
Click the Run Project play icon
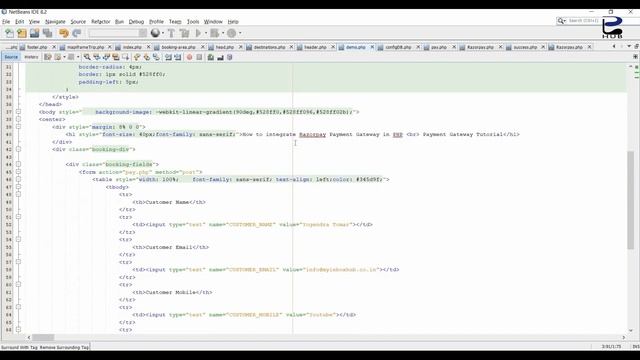tap(198, 33)
